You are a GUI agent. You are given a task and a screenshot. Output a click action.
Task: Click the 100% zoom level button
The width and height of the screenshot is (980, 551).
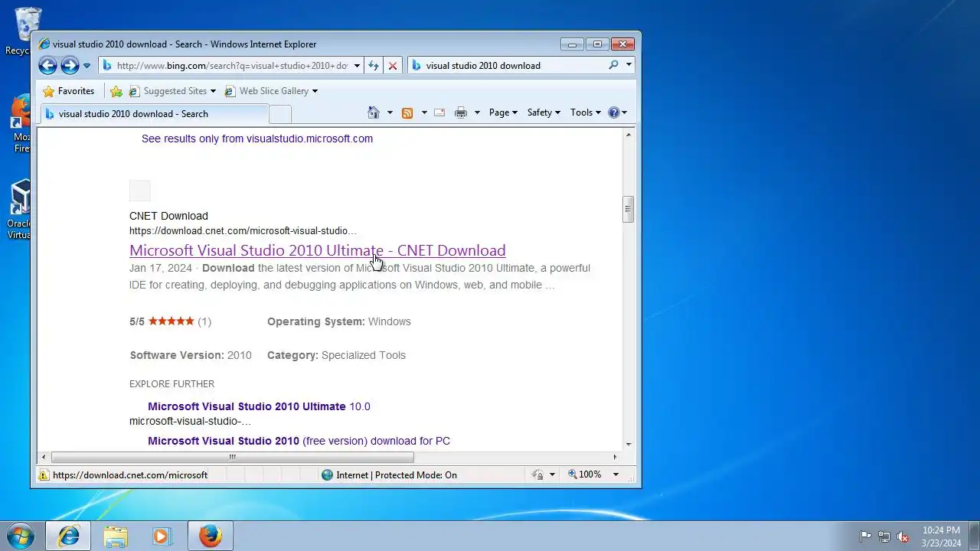point(586,475)
